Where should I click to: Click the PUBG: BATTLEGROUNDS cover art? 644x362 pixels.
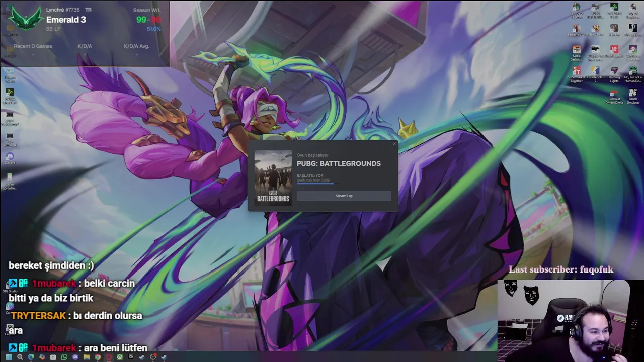273,177
